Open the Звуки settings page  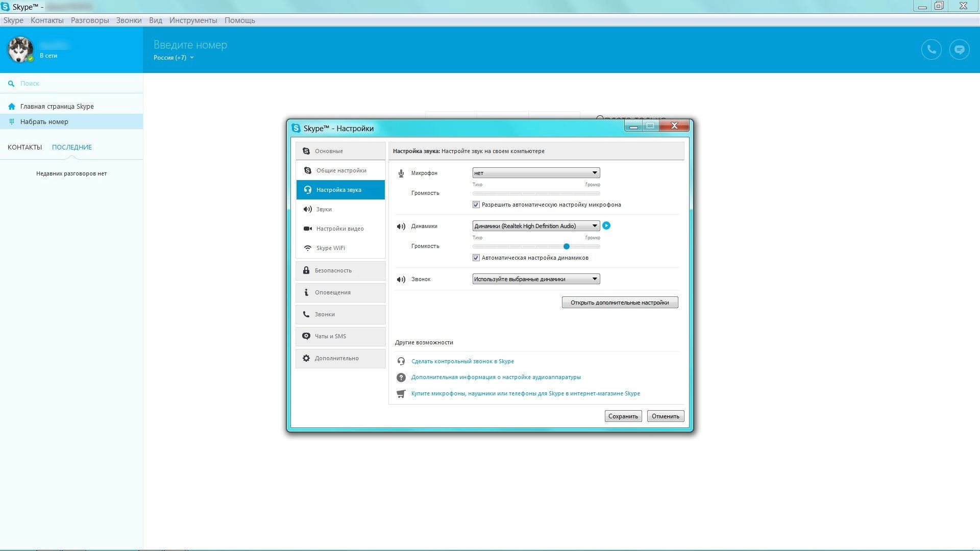click(340, 209)
